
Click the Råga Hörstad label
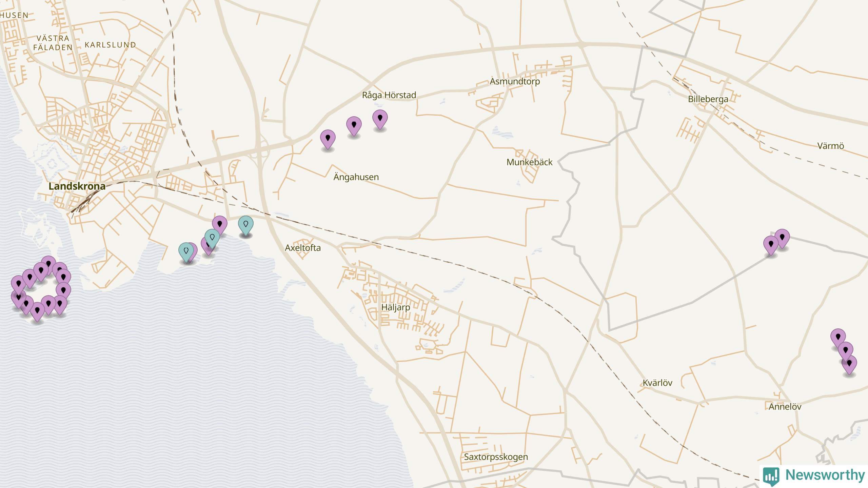pos(389,95)
